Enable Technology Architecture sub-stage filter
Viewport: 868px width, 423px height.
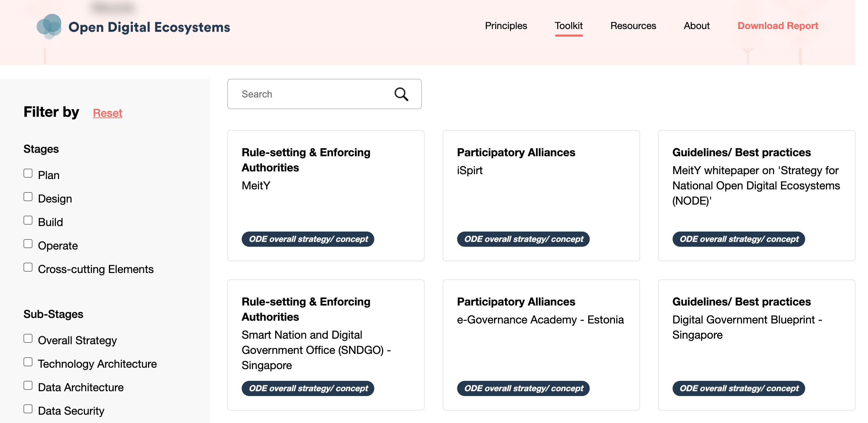(x=28, y=362)
